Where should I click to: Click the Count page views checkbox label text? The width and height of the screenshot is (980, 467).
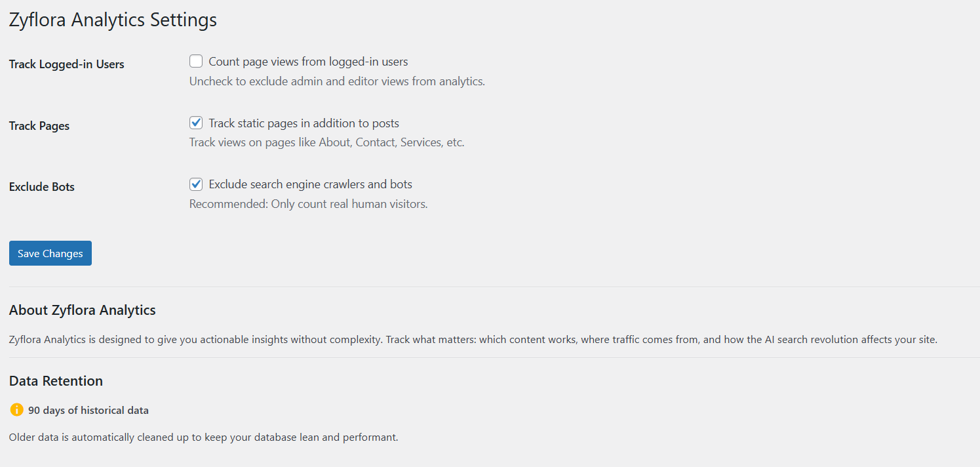(x=308, y=61)
